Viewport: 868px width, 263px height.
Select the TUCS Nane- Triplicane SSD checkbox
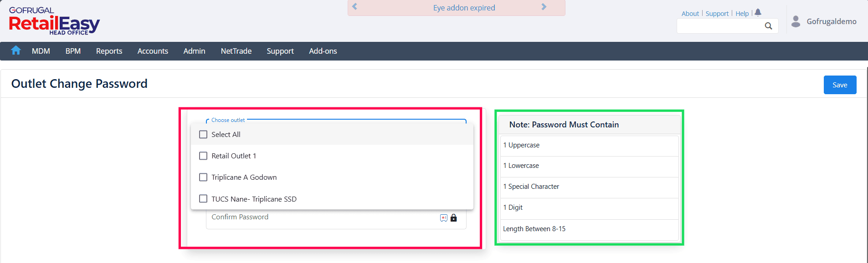point(203,199)
